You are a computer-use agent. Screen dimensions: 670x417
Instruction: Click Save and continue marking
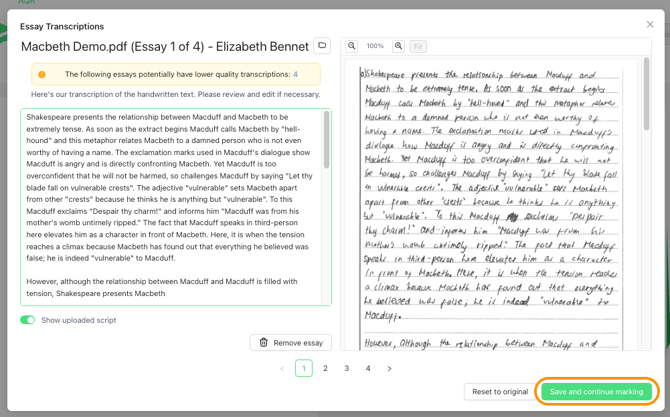tap(596, 391)
